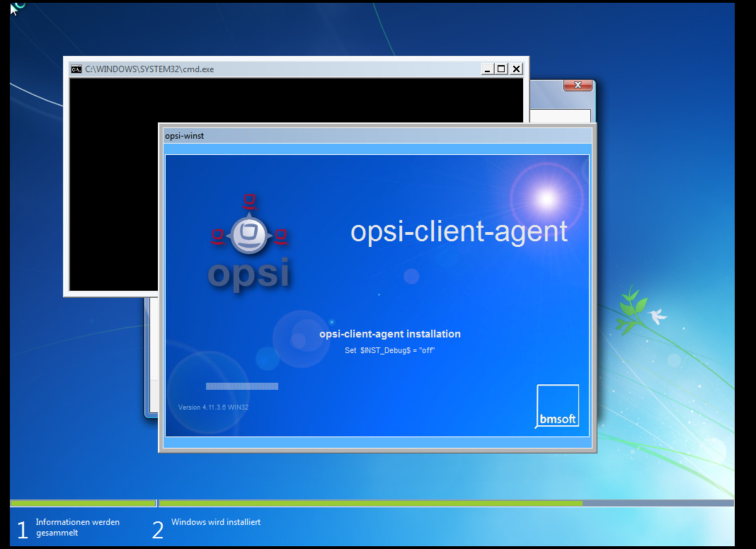
Task: Click the Windows setup green progress bar
Action: point(372,503)
